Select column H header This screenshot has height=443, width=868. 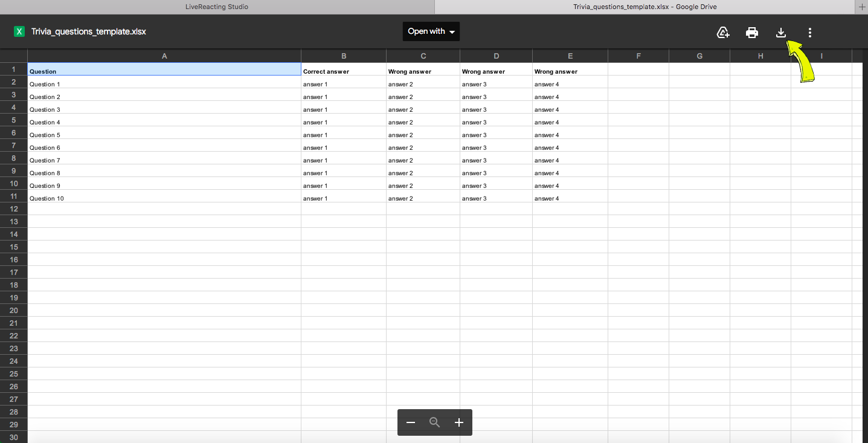point(760,56)
